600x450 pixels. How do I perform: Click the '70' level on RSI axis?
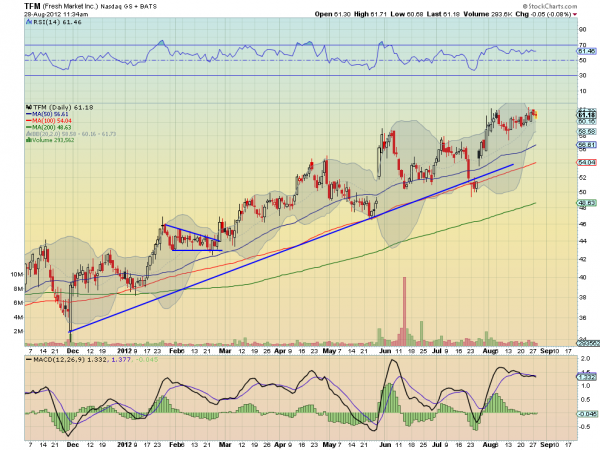tap(582, 45)
